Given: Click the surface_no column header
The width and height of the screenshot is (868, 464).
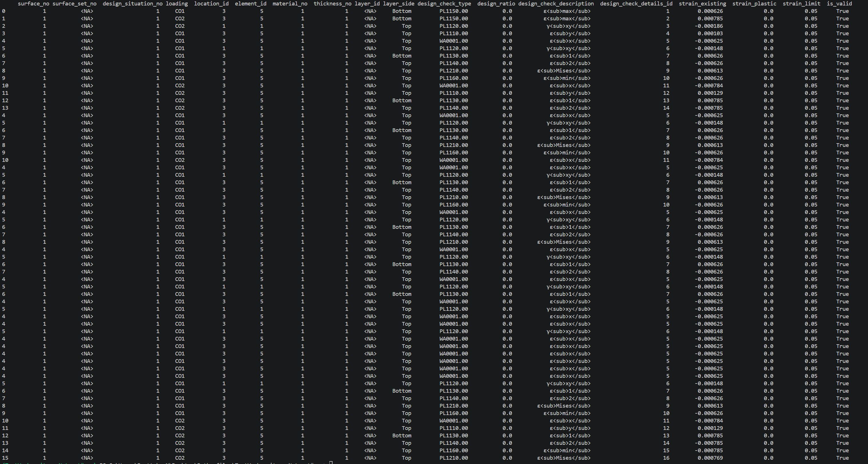Looking at the screenshot, I should [x=33, y=4].
